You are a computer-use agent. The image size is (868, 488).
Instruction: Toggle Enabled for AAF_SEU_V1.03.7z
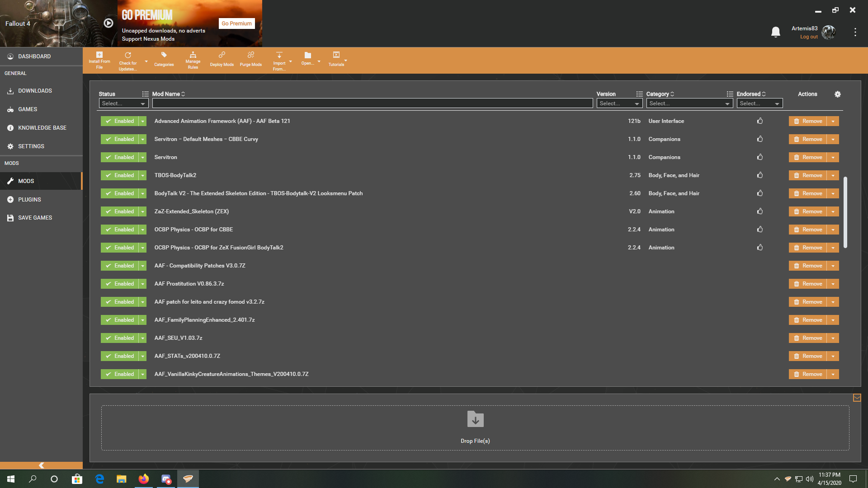(120, 338)
